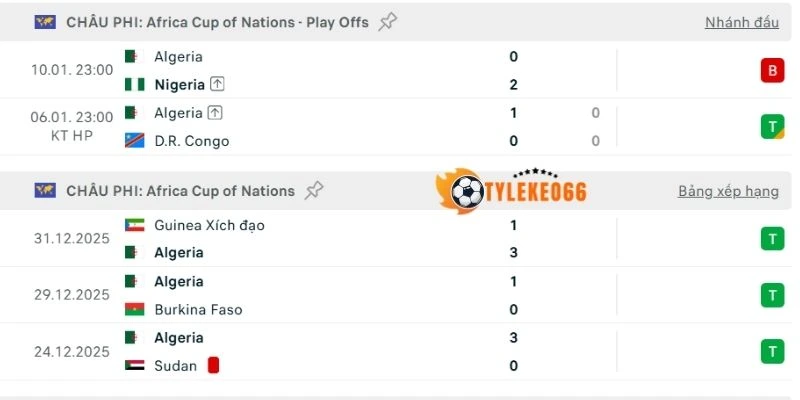Click the green T badge for 31.12.2025 match
800x400 pixels.
coord(771,238)
